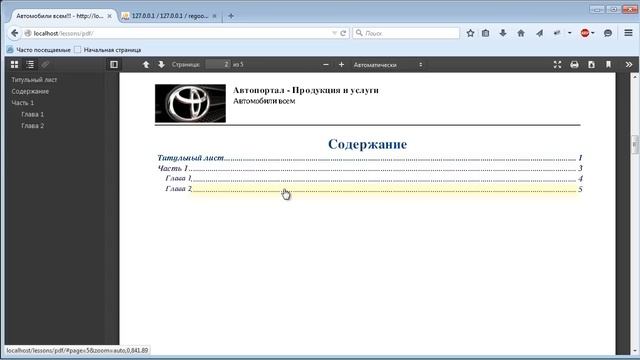Screen dimensions: 640x360
Task: Click the page number input field
Action: pyautogui.click(x=218, y=64)
